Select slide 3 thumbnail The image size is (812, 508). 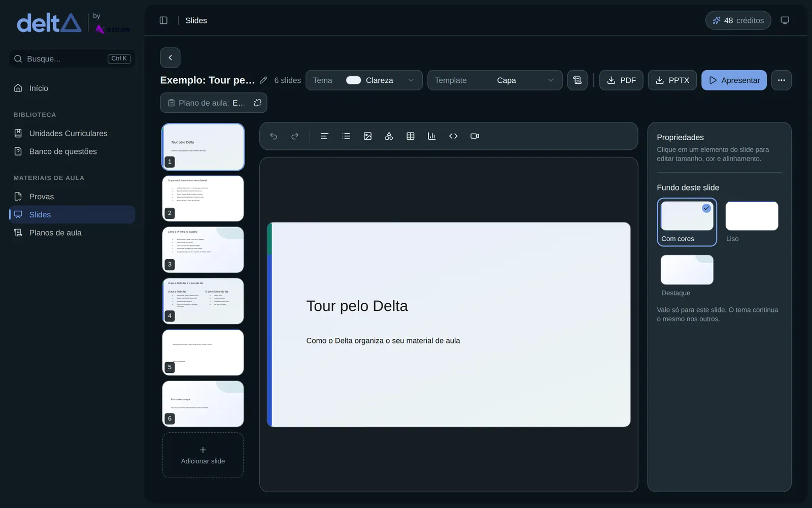click(203, 250)
